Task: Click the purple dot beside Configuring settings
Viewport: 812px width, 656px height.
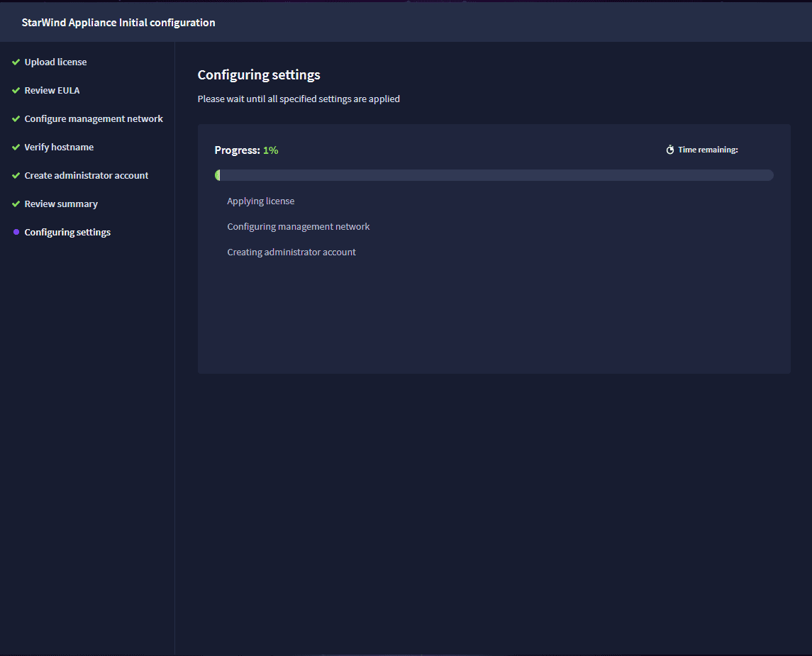Action: pyautogui.click(x=16, y=232)
